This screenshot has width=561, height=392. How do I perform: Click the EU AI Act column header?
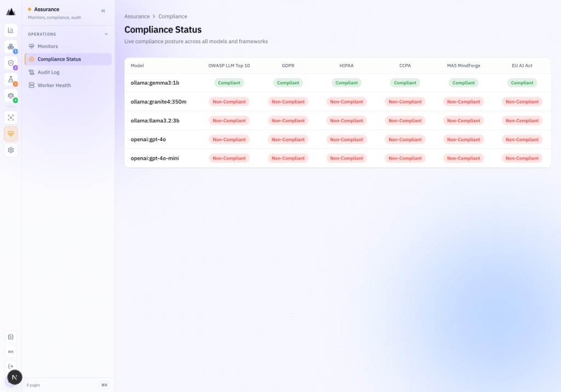pos(522,66)
